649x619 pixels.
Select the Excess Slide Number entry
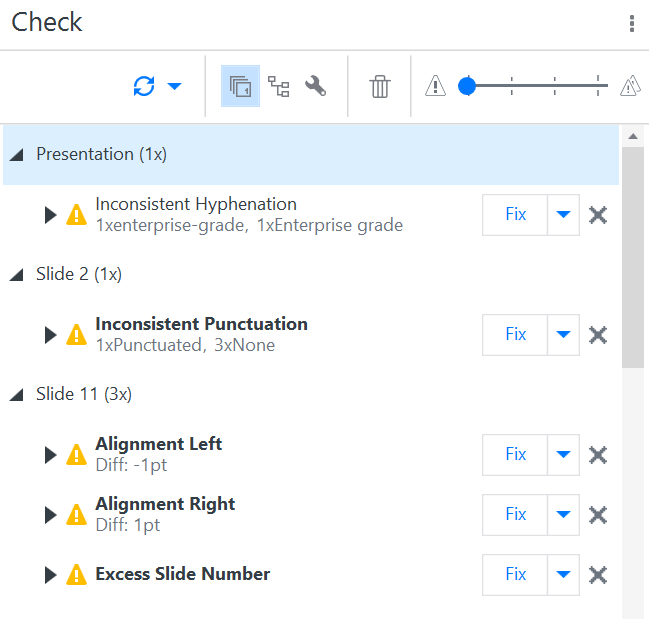coord(182,574)
